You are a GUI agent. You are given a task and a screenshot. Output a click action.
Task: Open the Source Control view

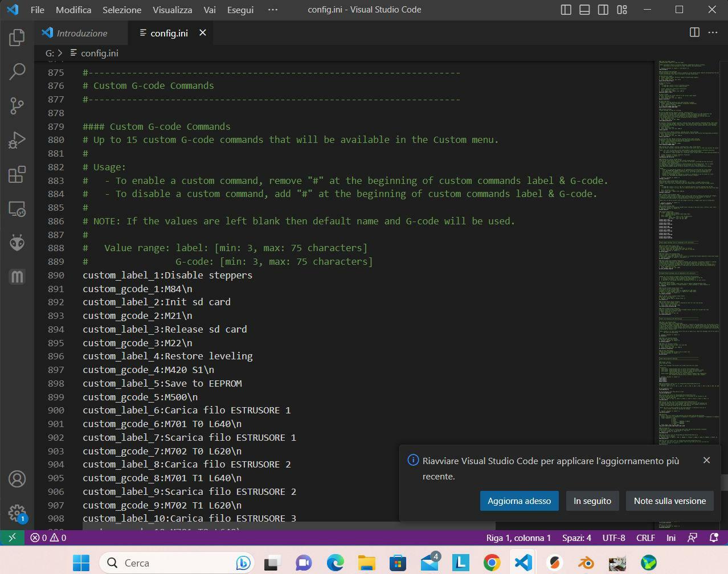click(17, 106)
